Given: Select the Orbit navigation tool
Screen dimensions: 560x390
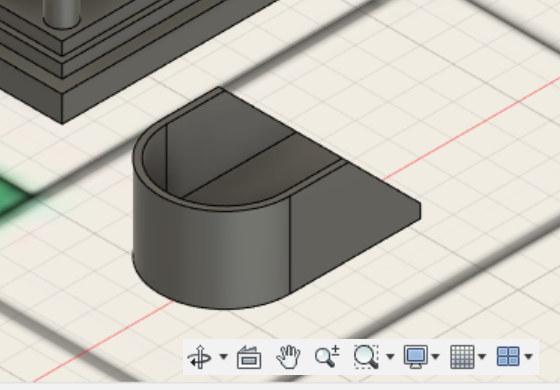Looking at the screenshot, I should [x=200, y=357].
